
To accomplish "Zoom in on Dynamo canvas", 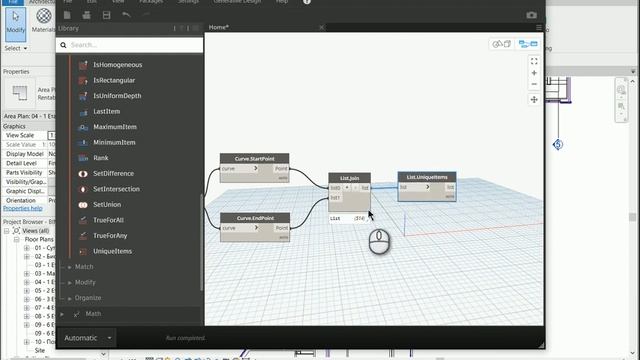I will coord(534,73).
